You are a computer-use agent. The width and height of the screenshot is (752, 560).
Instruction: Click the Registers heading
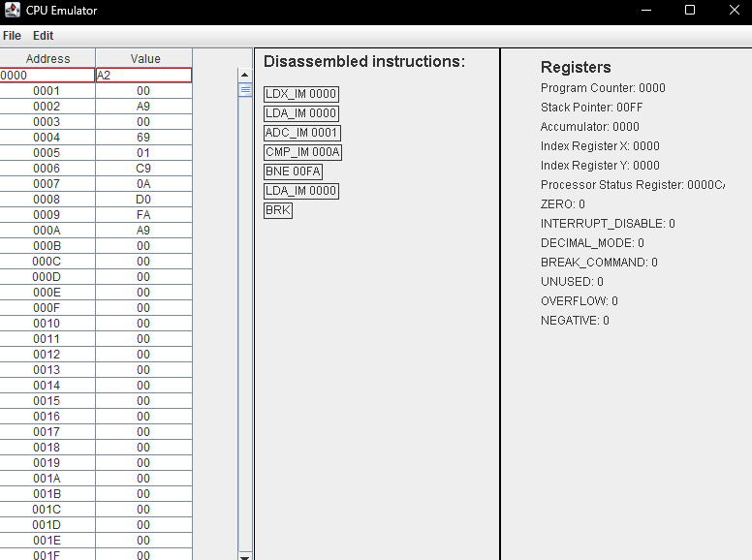[x=576, y=67]
